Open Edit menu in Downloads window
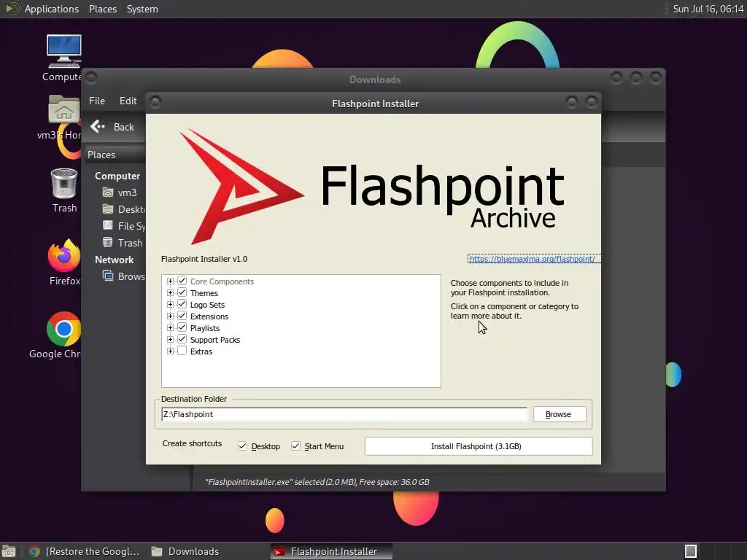This screenshot has width=747, height=560. coord(128,101)
